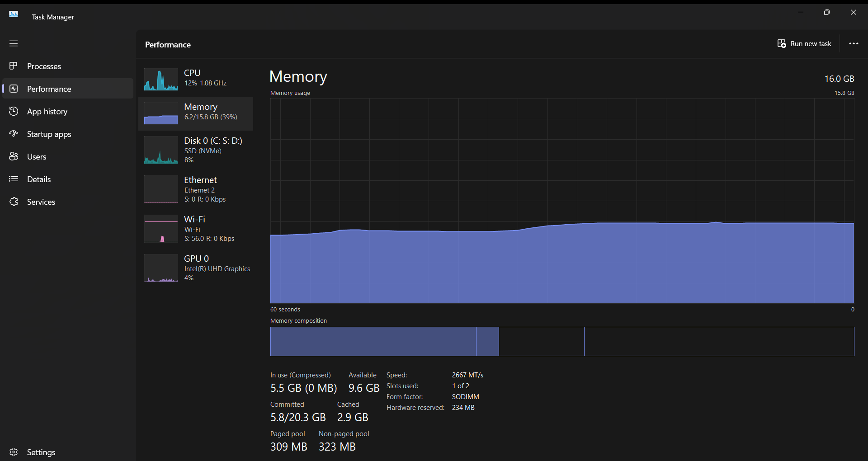Screen dimensions: 868x461
Task: Click the Run new task button label
Action: (x=811, y=44)
